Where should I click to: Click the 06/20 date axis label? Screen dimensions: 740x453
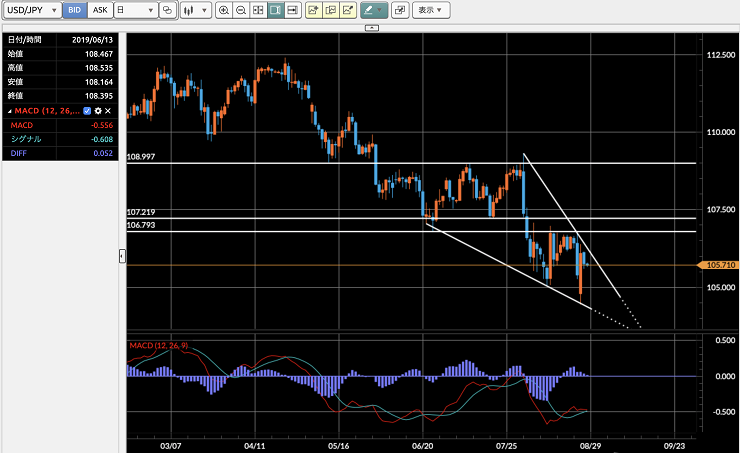tap(422, 446)
